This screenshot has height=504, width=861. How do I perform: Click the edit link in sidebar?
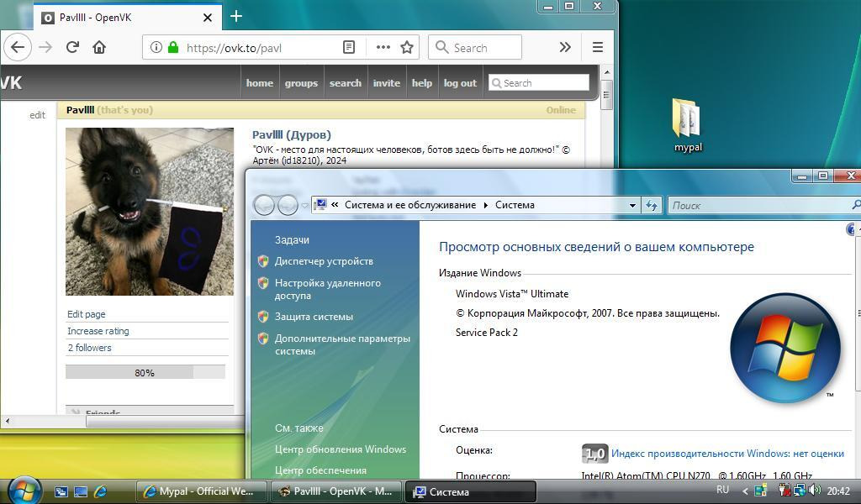37,114
